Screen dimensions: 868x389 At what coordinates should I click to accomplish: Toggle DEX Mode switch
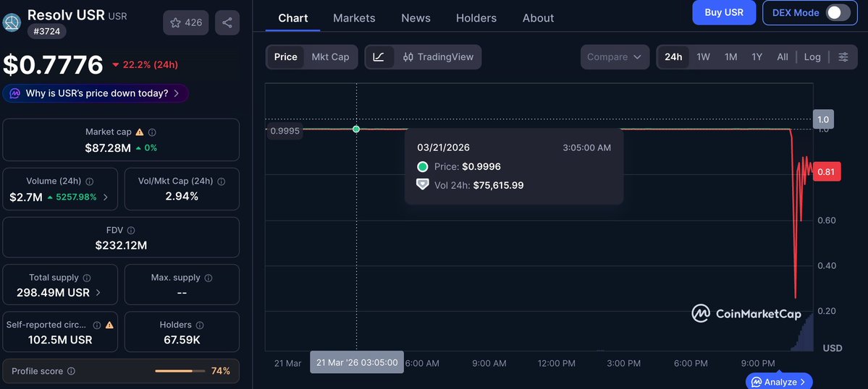(x=838, y=13)
